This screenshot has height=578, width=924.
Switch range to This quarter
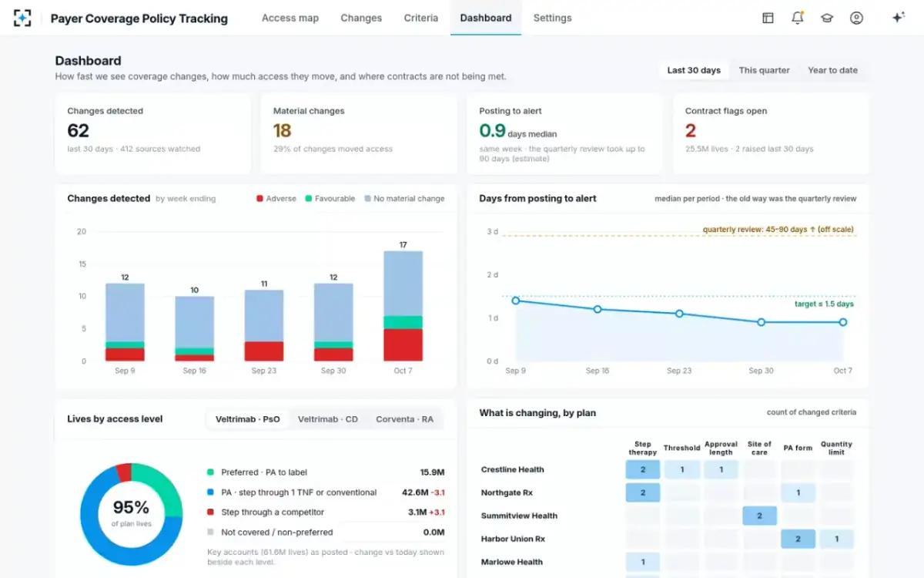coord(765,70)
